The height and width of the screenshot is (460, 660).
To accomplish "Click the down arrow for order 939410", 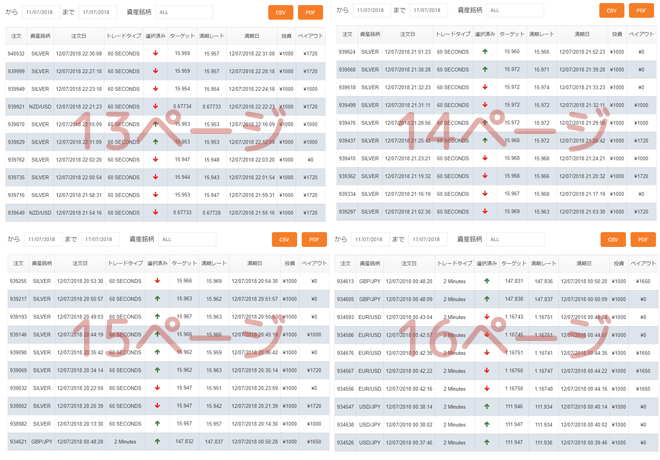I will (485, 158).
